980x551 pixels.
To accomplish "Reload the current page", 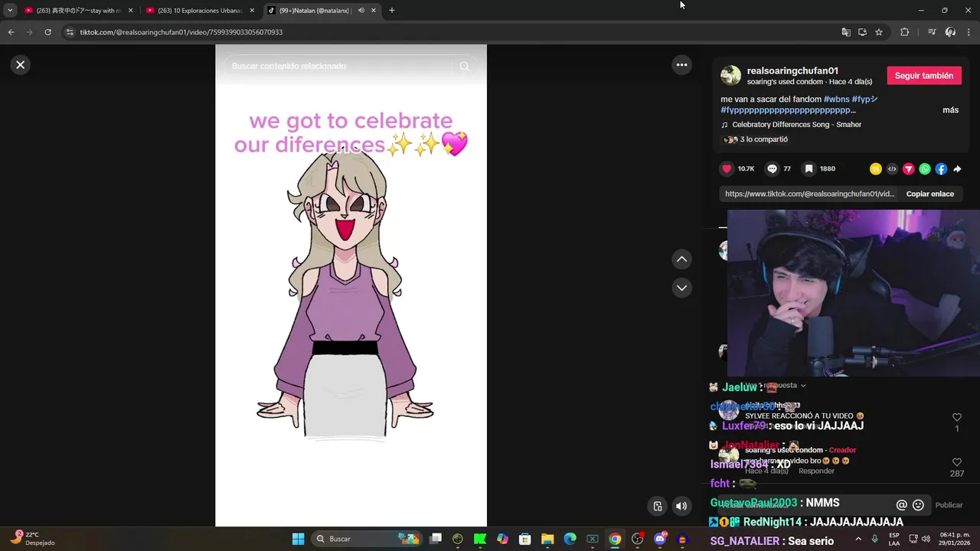I will (47, 32).
